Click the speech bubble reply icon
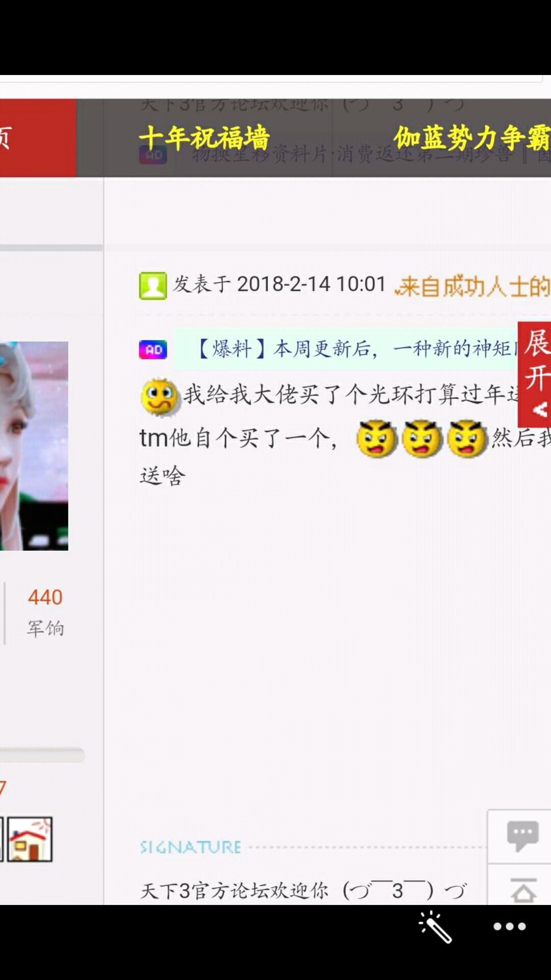Viewport: 551px width, 980px height. 522,836
